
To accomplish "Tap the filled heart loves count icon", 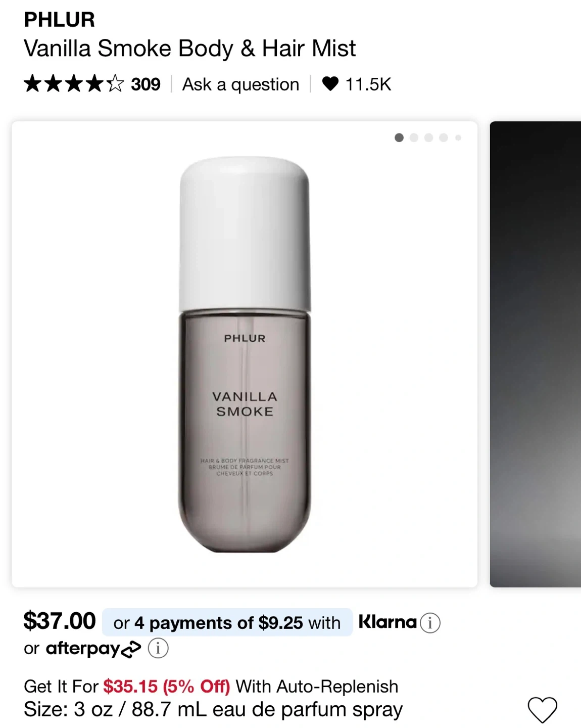I will tap(330, 84).
